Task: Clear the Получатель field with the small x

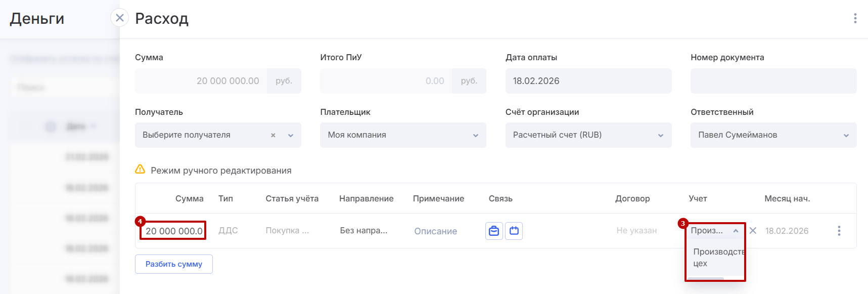Action: tap(273, 135)
